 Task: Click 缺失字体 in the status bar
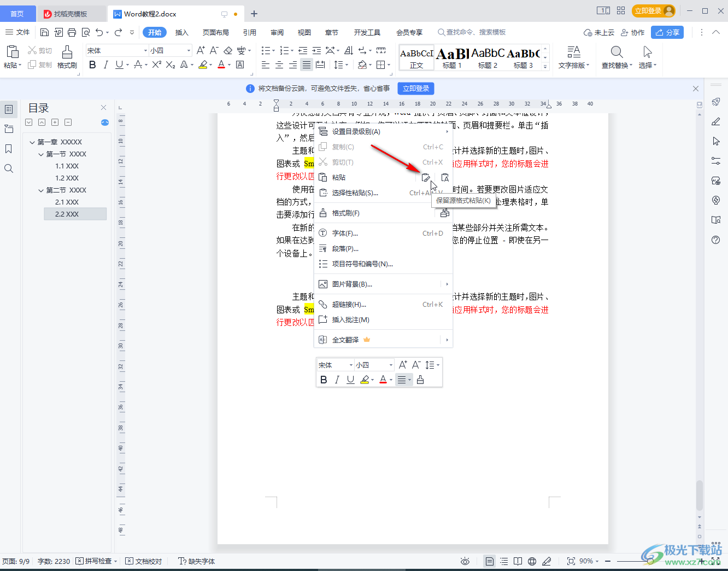(x=197, y=561)
